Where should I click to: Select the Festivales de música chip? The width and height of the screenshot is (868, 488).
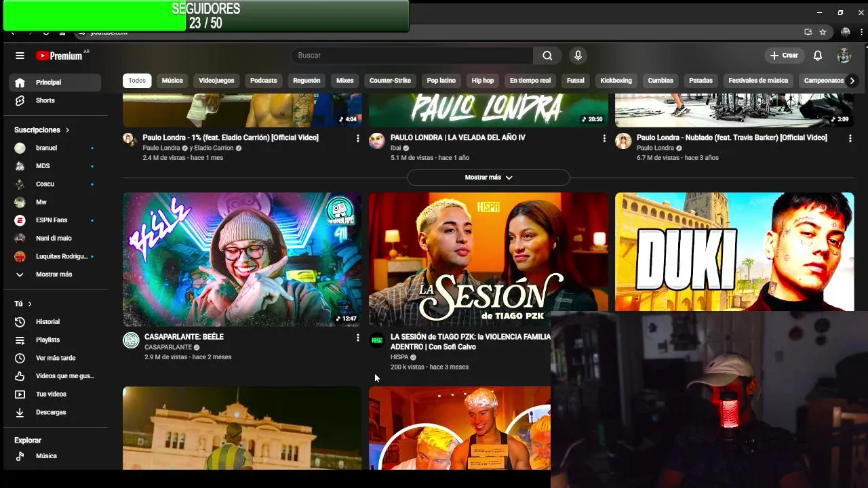[x=758, y=81]
